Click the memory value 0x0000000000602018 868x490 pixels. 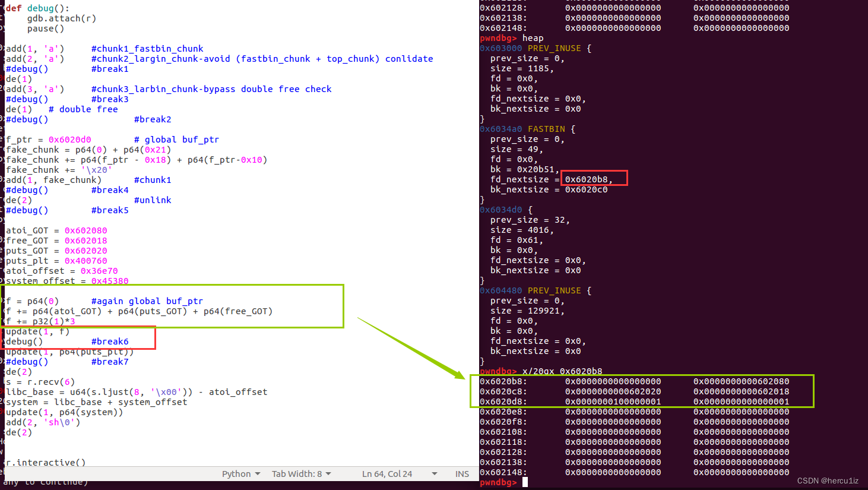(742, 391)
